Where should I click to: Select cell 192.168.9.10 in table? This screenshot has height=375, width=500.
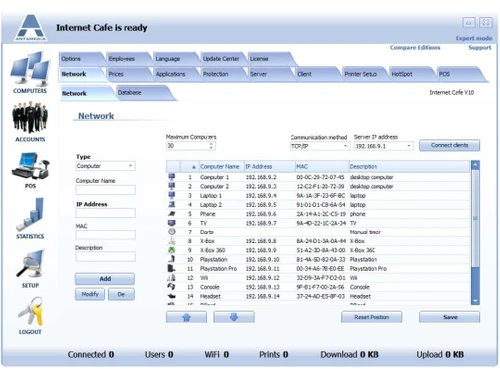262,259
